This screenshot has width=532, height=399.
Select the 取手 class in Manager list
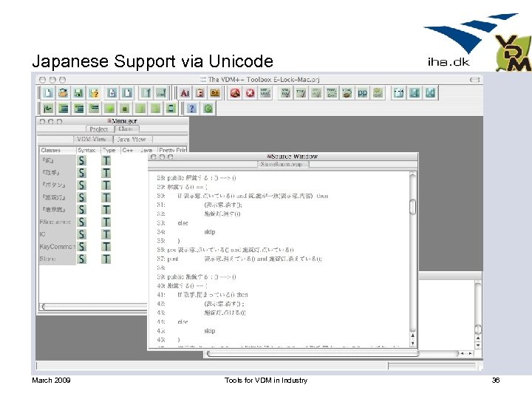57,173
